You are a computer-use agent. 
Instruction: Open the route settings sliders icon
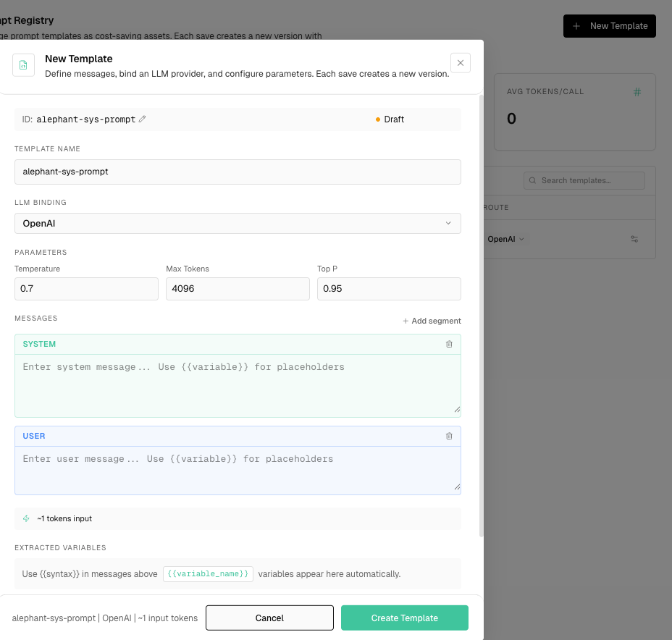tap(634, 239)
